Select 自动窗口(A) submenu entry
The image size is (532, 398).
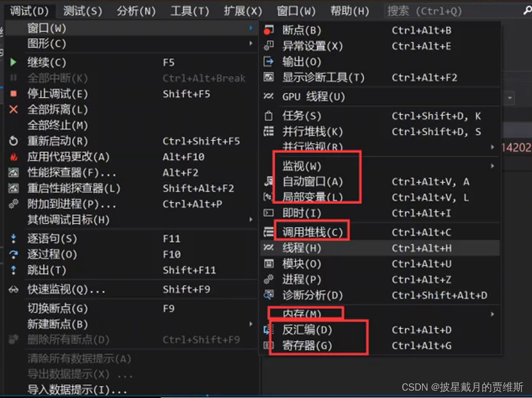[x=380, y=182]
